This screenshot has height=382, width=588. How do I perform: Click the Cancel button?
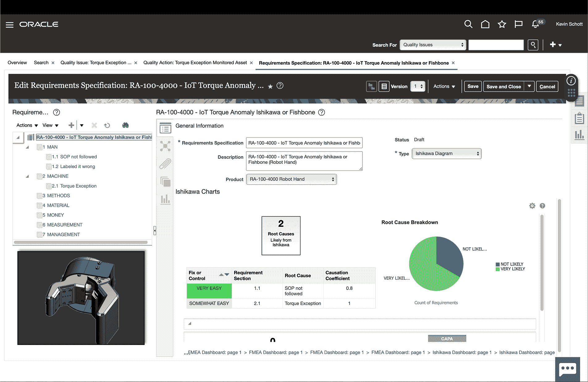point(547,87)
